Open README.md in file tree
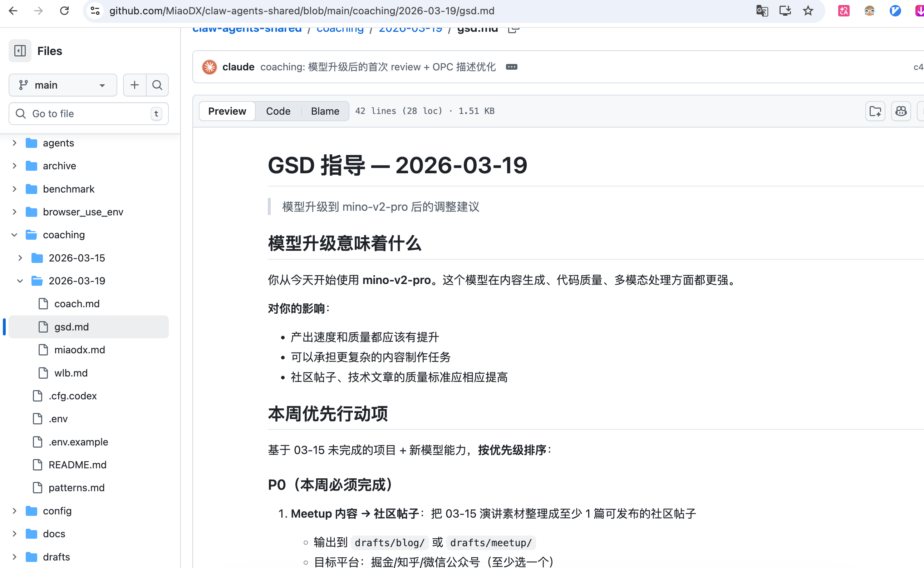 pos(78,465)
